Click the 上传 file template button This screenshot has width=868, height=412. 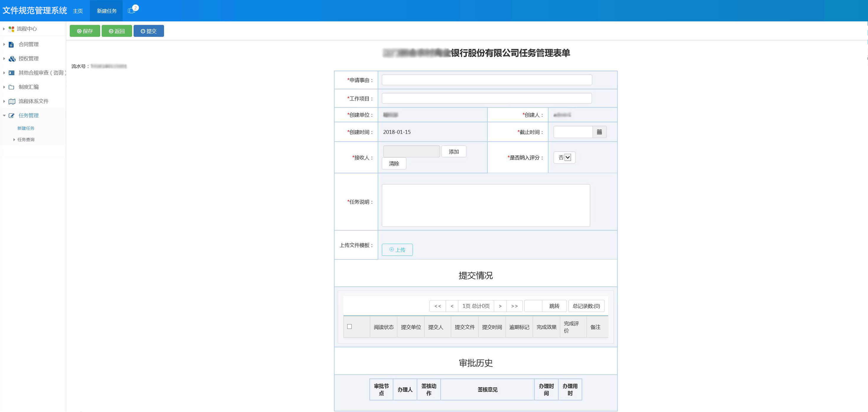click(397, 250)
